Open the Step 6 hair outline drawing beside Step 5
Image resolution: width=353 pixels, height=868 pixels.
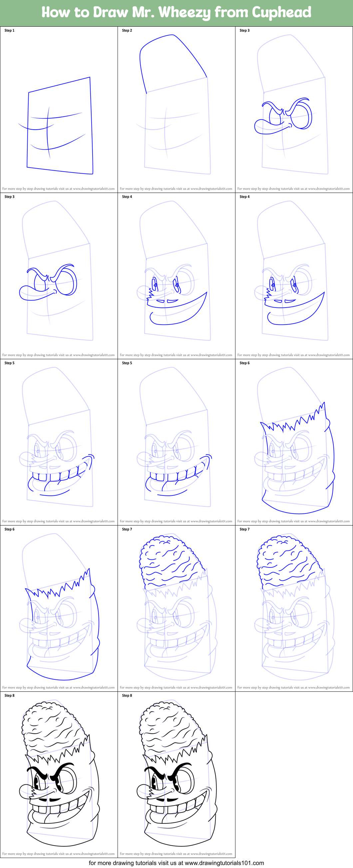click(x=294, y=442)
